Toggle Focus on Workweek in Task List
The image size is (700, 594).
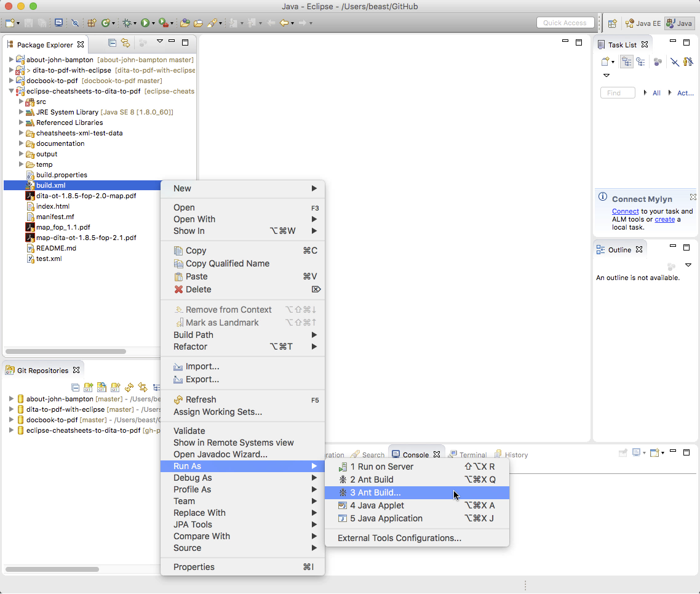pyautogui.click(x=658, y=62)
